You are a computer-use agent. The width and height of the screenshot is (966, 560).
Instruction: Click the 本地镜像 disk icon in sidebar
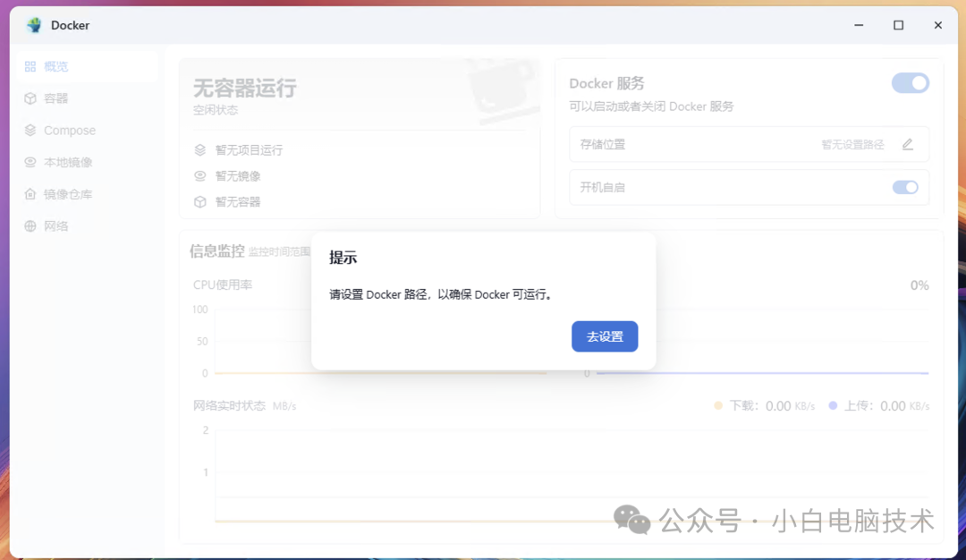pos(30,162)
